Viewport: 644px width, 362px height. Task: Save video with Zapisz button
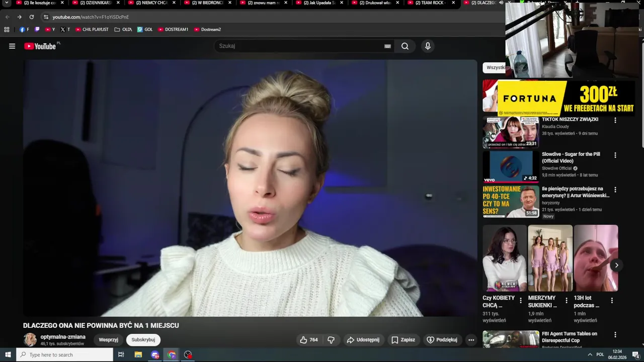(x=403, y=340)
